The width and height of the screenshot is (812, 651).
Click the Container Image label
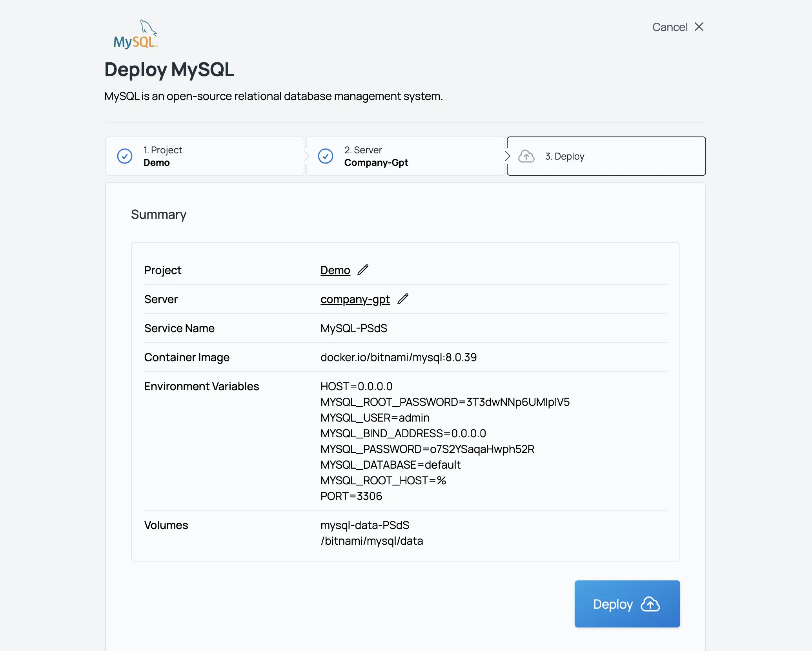click(x=187, y=357)
